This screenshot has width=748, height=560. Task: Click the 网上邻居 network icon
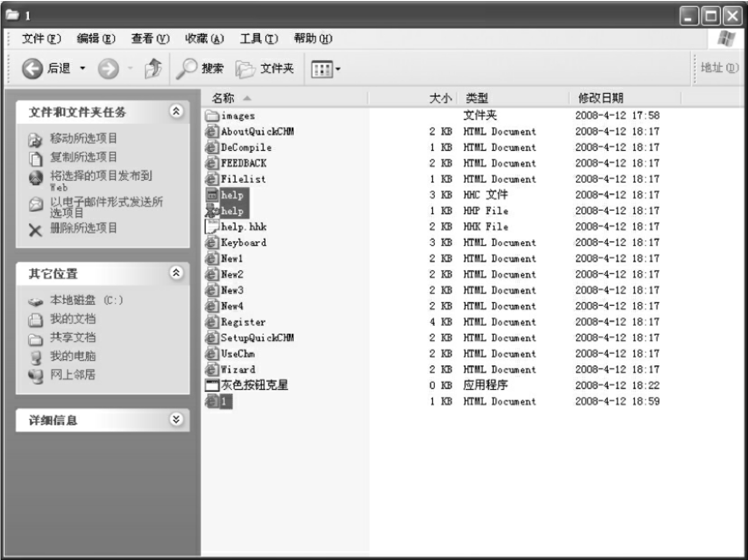[35, 375]
